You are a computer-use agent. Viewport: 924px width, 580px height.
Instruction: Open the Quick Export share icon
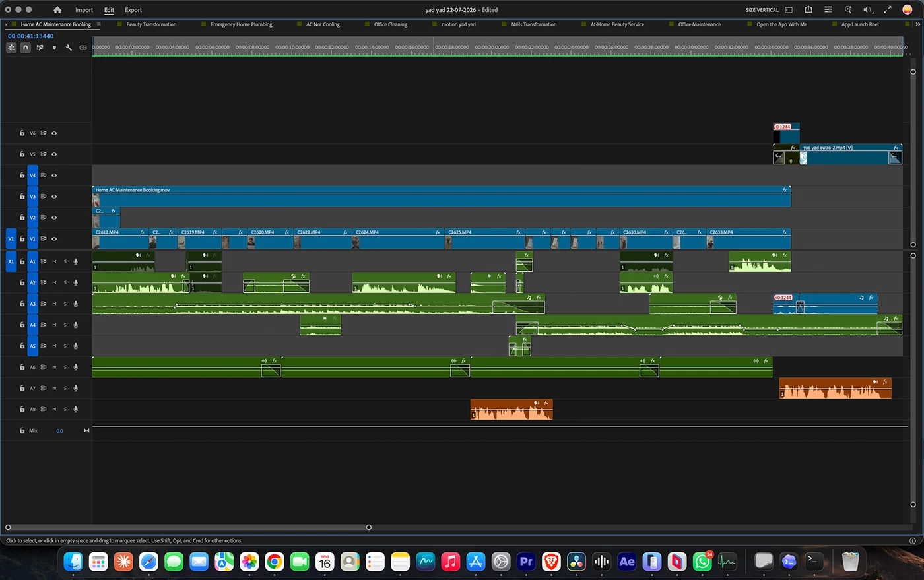point(808,10)
